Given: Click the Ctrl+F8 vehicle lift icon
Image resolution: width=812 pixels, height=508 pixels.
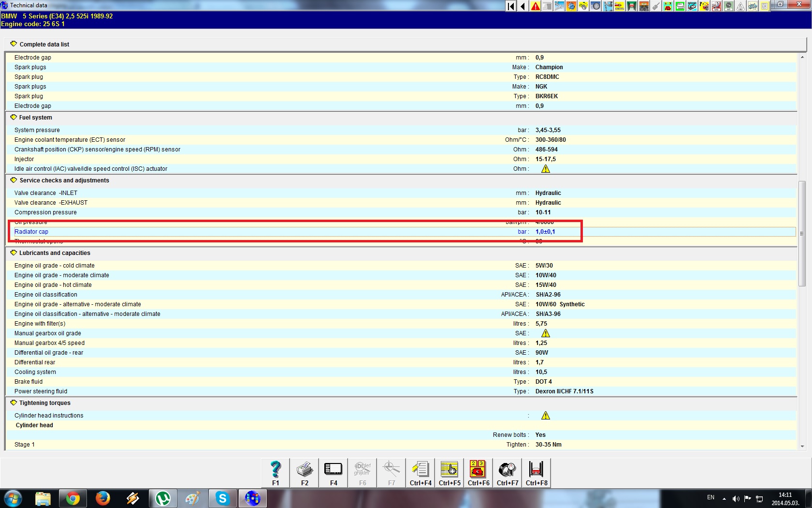Looking at the screenshot, I should click(x=536, y=473).
